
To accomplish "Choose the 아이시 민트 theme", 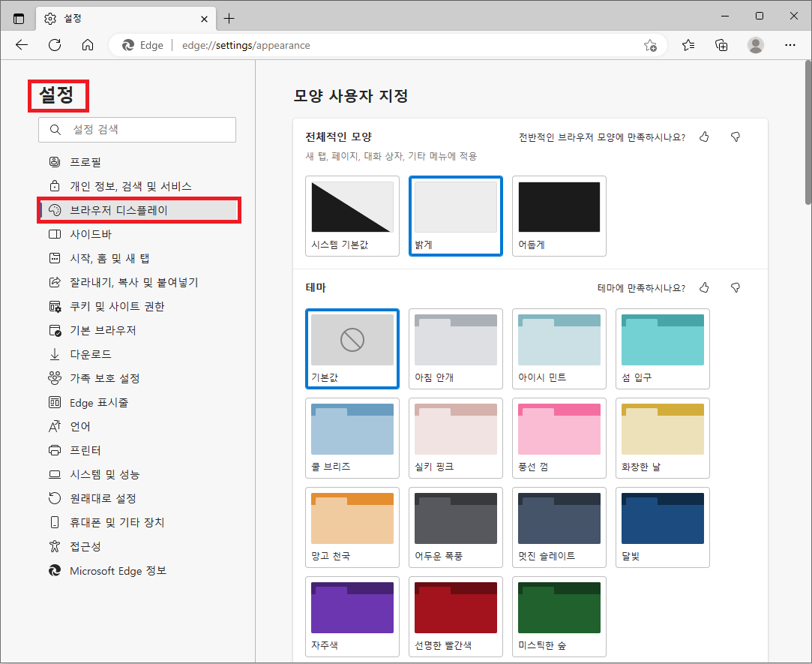I will [x=559, y=349].
